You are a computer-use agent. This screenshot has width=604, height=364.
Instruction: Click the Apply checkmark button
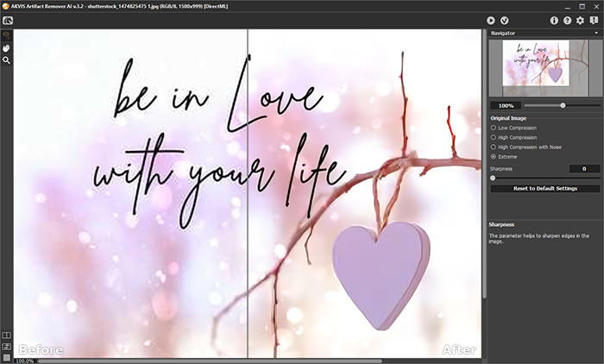coord(505,20)
